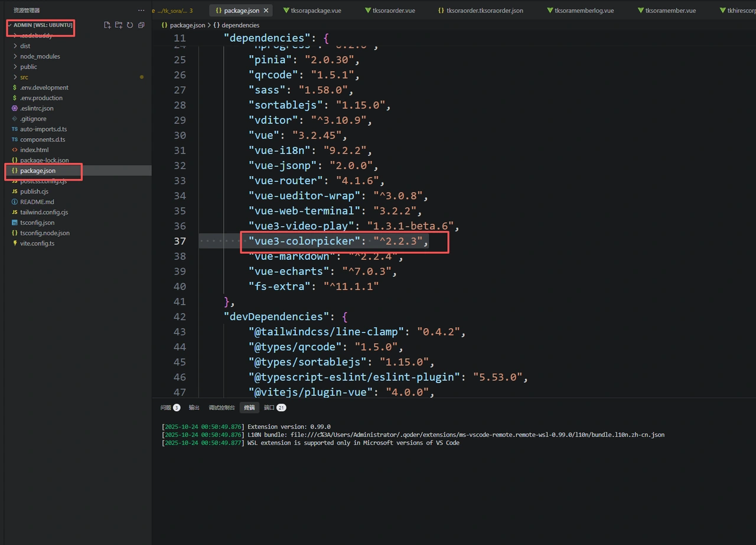Open the explorer more actions ellipsis menu
The height and width of the screenshot is (545, 756).
(x=141, y=11)
